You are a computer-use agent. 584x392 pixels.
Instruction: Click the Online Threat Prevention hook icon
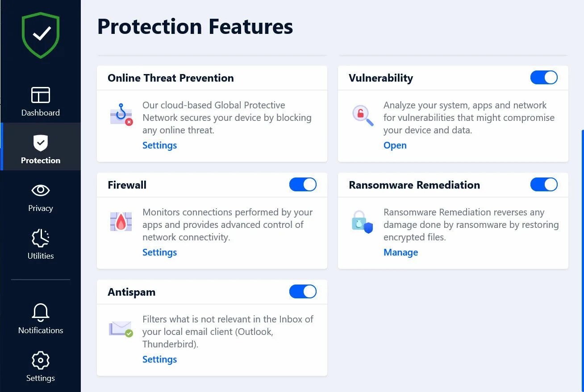tap(121, 115)
